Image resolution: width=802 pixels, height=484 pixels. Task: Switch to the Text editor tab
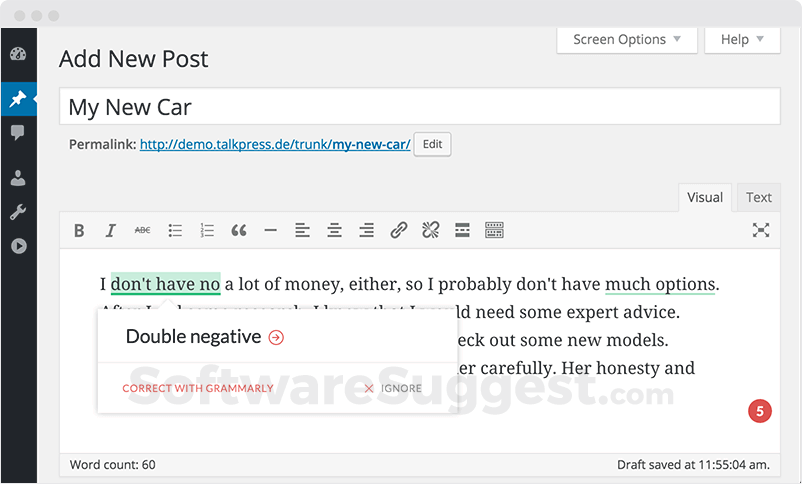click(x=759, y=197)
